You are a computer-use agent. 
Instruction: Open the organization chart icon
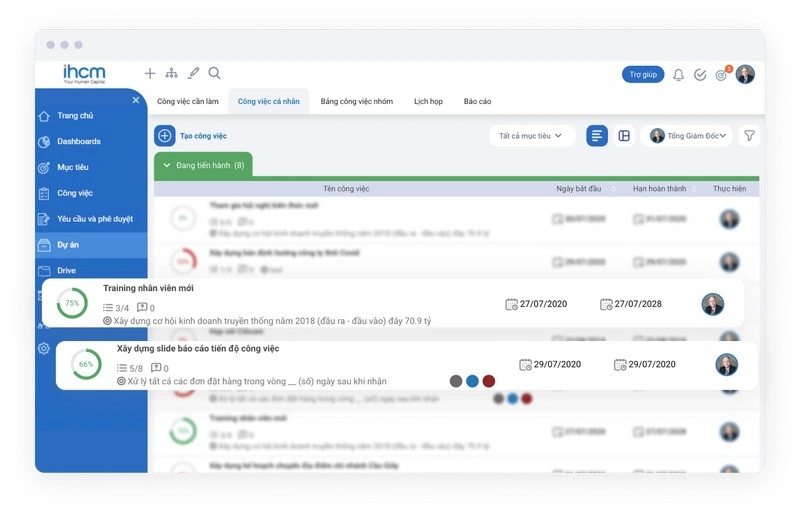click(171, 74)
